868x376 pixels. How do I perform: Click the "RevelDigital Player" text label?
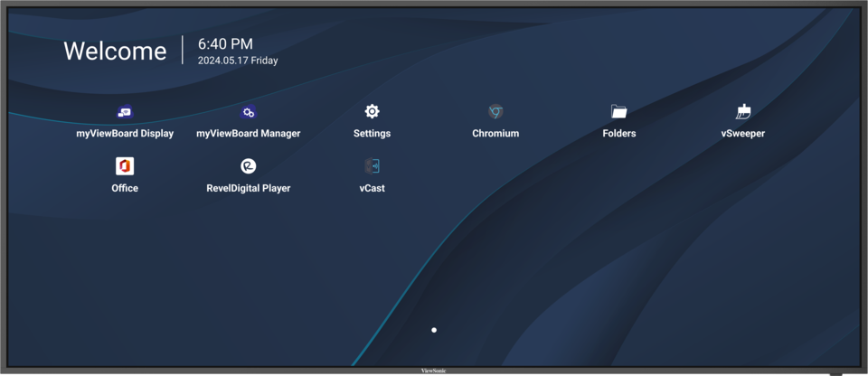(248, 188)
